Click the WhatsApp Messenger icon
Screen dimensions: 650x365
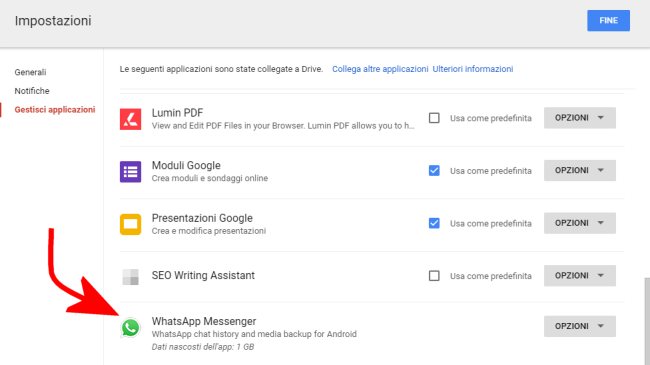coord(131,328)
